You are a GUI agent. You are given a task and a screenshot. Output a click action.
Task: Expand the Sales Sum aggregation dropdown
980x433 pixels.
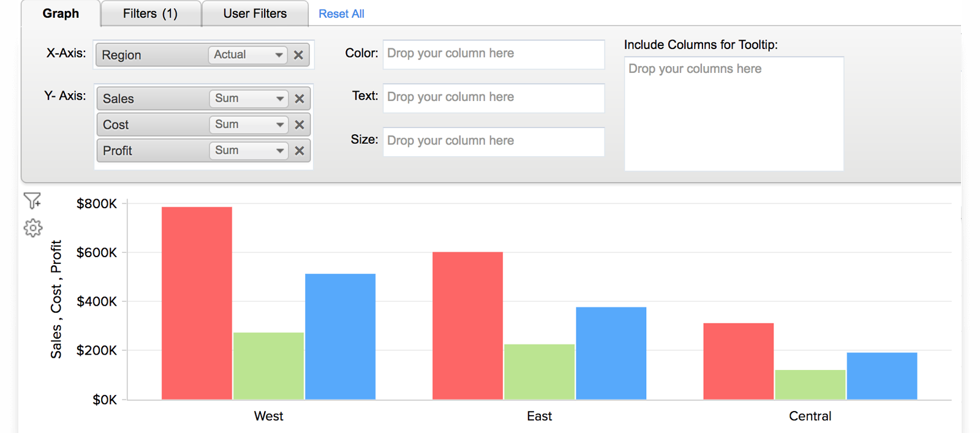tap(248, 99)
